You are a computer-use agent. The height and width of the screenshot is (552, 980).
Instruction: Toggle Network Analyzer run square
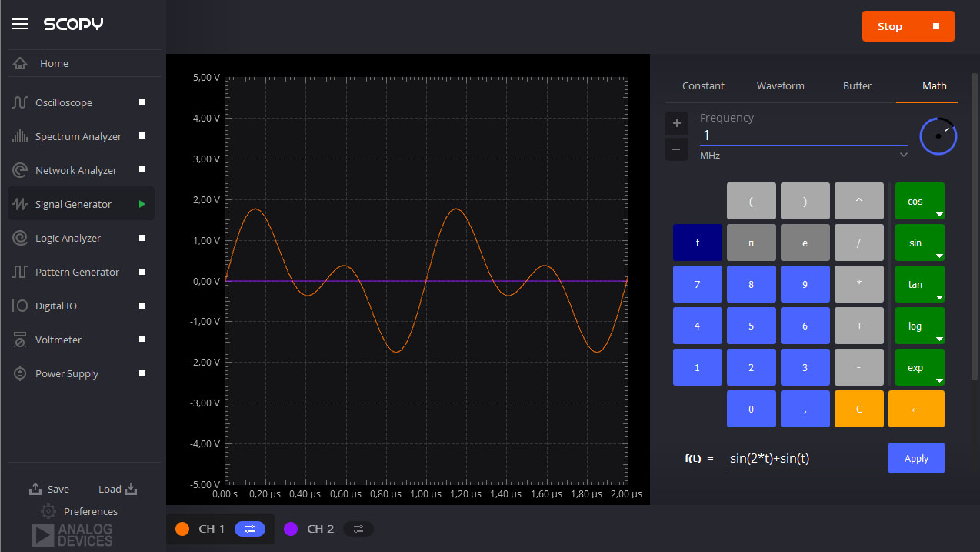coord(142,170)
